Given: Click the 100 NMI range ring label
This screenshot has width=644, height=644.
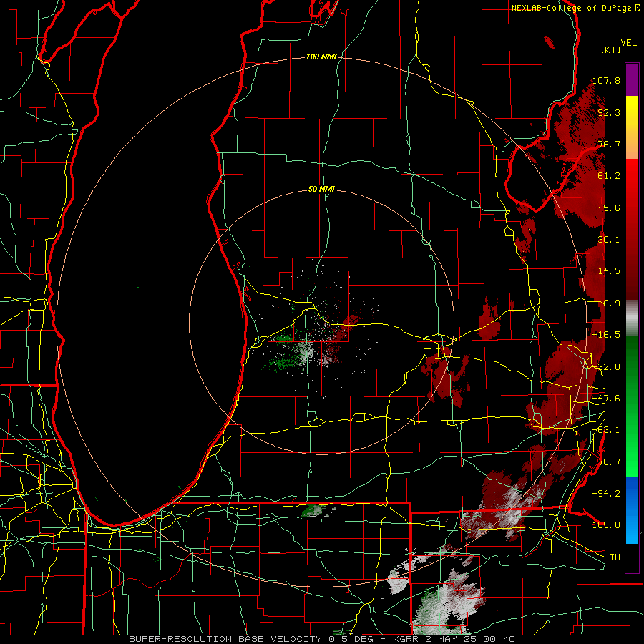Looking at the screenshot, I should (x=321, y=57).
